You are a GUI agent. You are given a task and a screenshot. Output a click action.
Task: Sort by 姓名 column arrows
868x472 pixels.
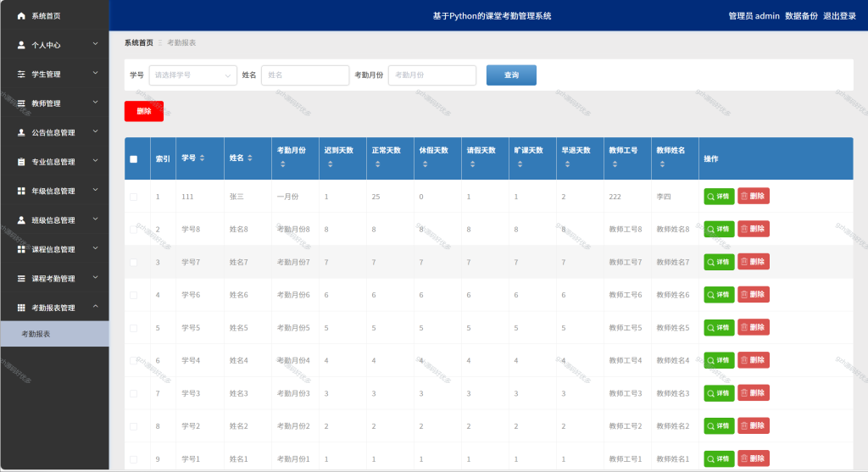point(250,158)
